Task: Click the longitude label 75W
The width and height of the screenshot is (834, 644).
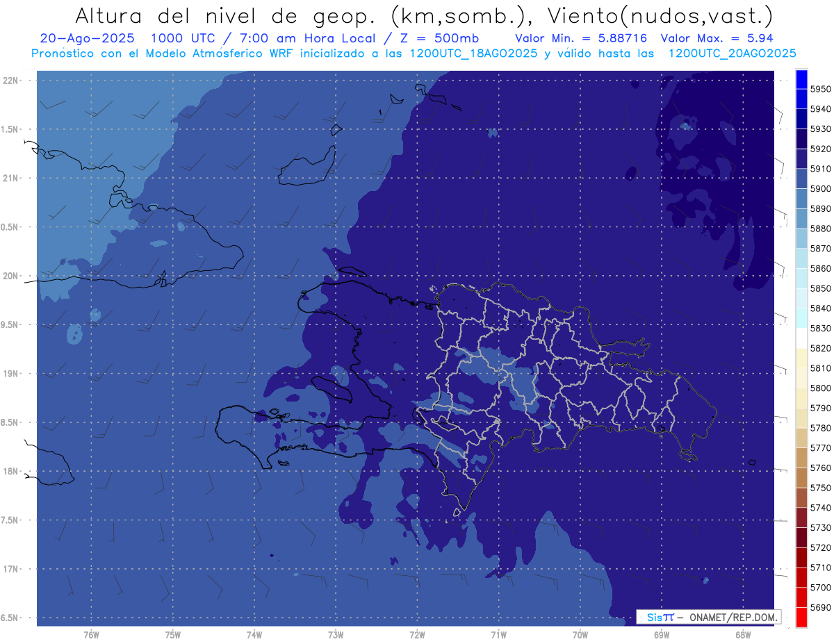Action: [x=173, y=634]
